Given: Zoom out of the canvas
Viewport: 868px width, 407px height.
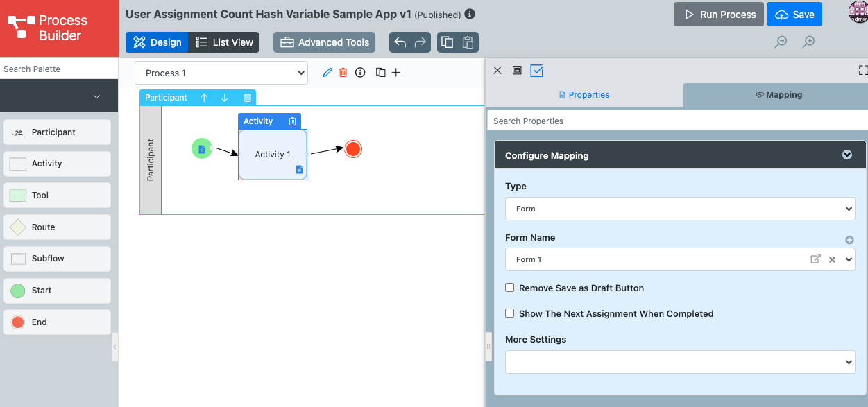Looking at the screenshot, I should [781, 42].
